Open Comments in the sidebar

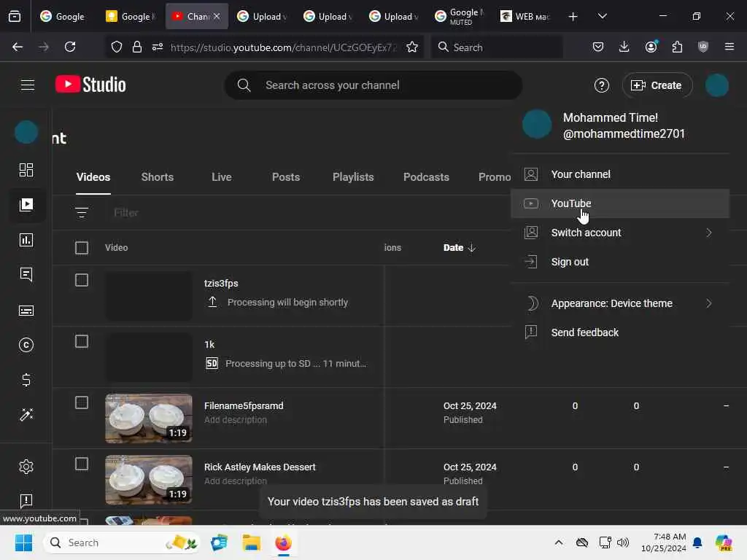[x=26, y=275]
